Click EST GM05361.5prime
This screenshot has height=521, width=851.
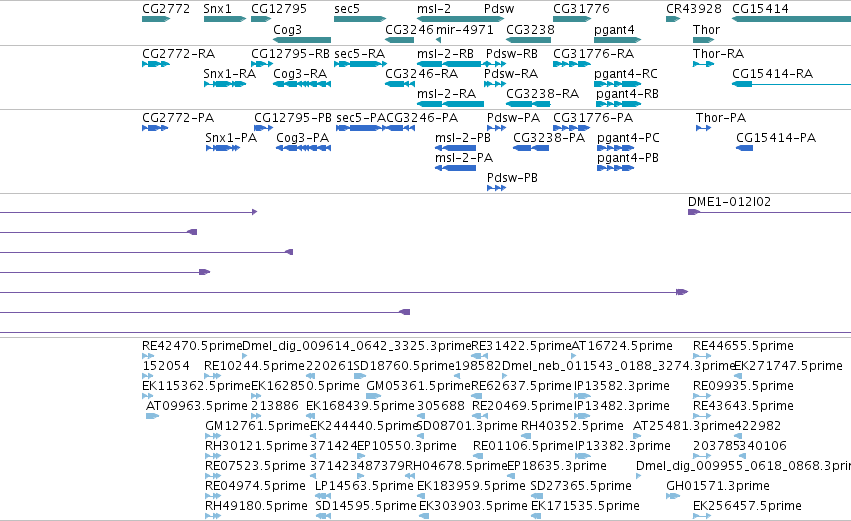click(373, 396)
